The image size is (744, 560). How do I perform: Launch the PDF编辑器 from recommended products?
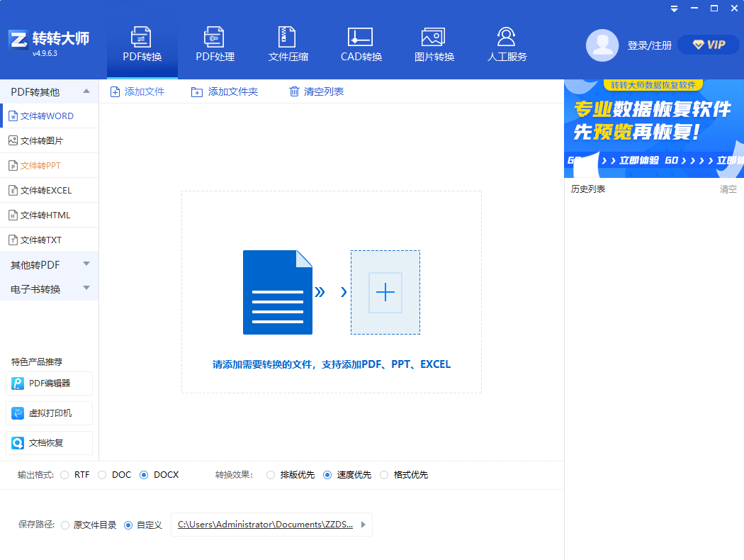(49, 383)
